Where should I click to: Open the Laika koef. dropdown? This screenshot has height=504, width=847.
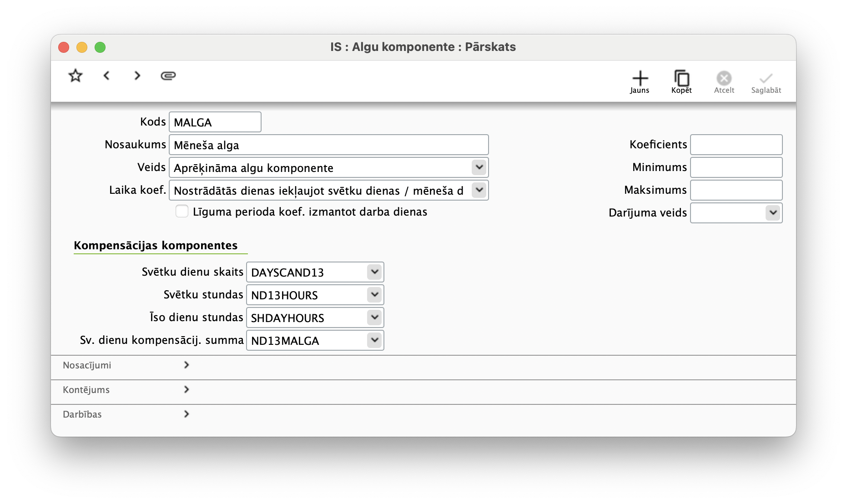(x=479, y=190)
